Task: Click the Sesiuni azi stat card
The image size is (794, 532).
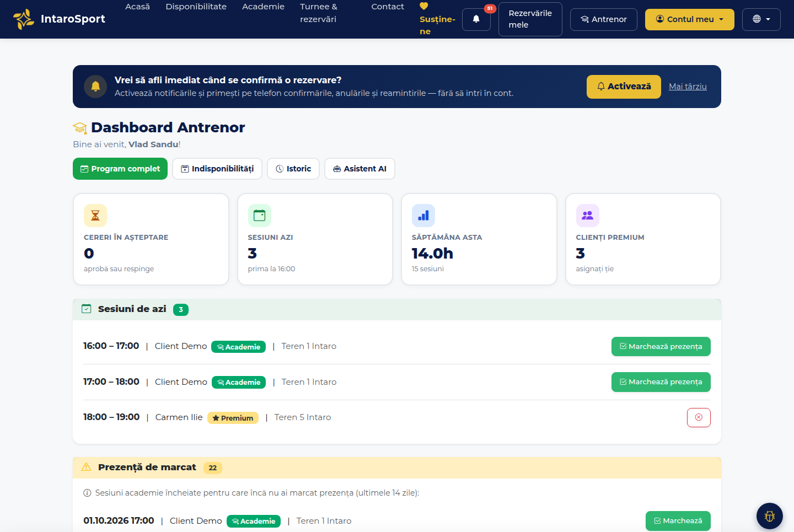Action: pos(315,239)
